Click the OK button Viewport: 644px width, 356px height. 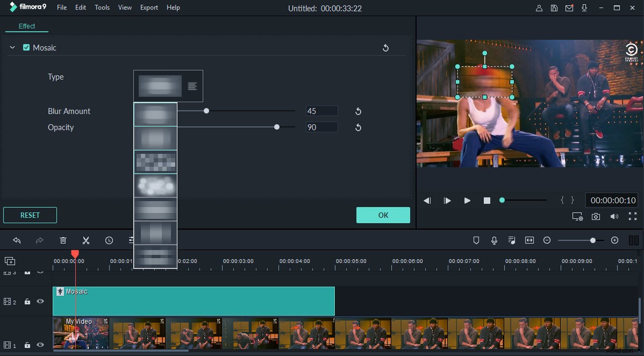[383, 215]
